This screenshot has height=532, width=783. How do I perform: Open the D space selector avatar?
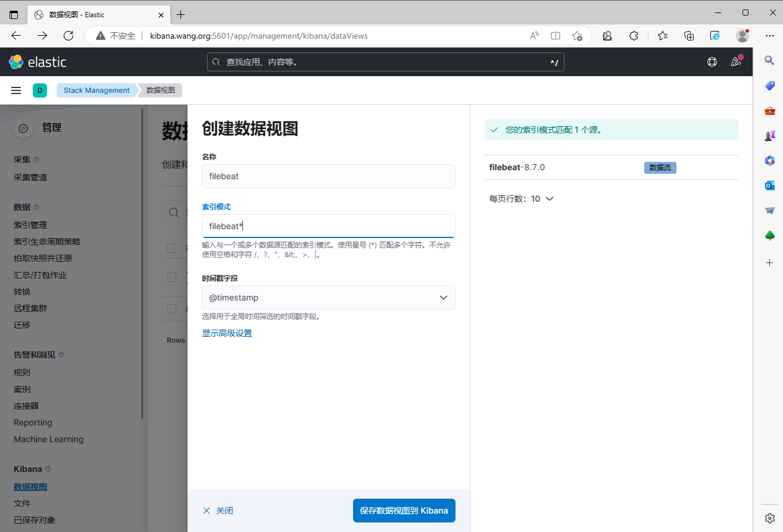[40, 90]
